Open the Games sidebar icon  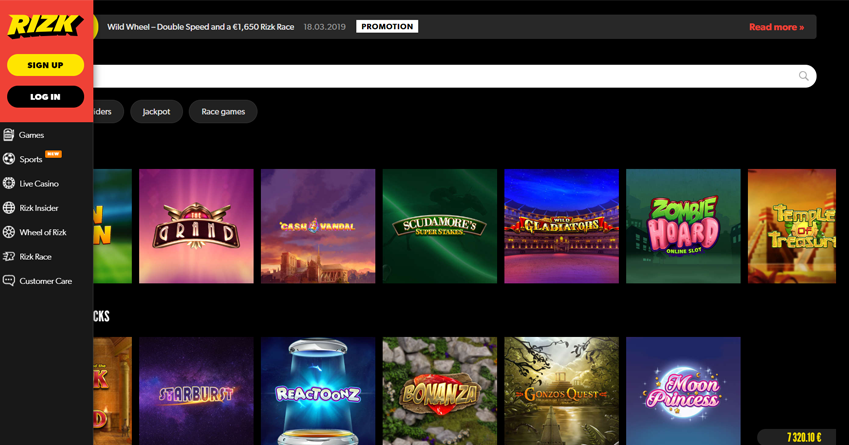(x=8, y=135)
